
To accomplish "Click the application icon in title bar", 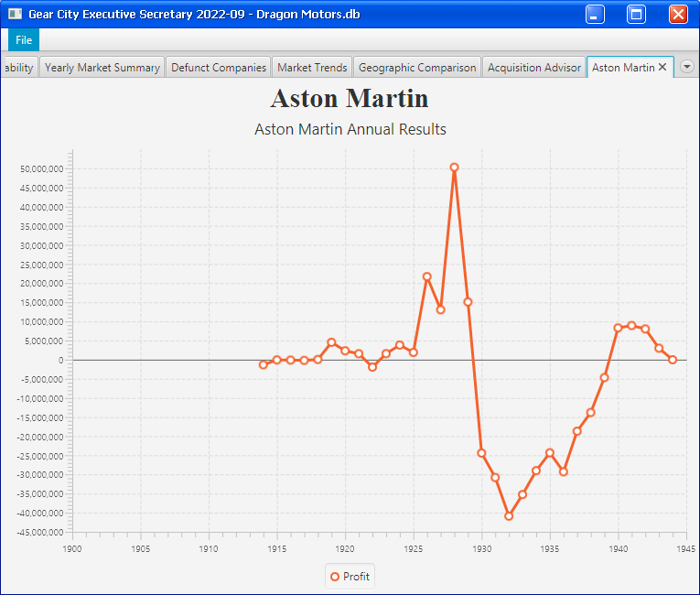I will coord(15,14).
